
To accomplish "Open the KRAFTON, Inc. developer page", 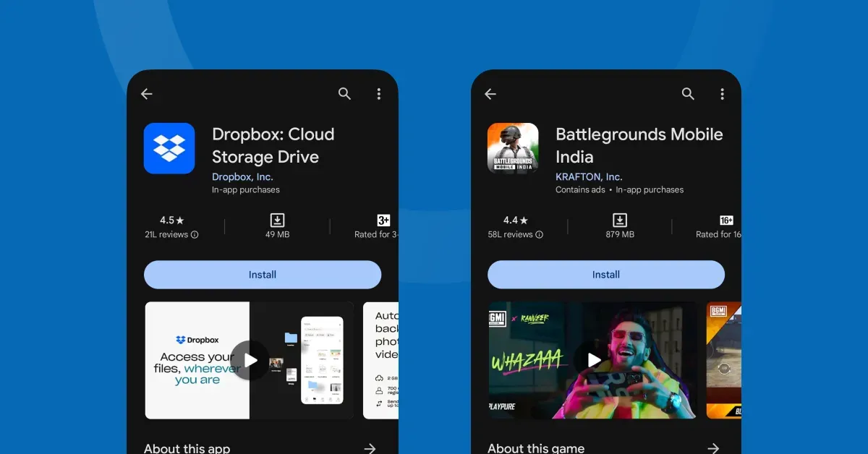I will [589, 176].
